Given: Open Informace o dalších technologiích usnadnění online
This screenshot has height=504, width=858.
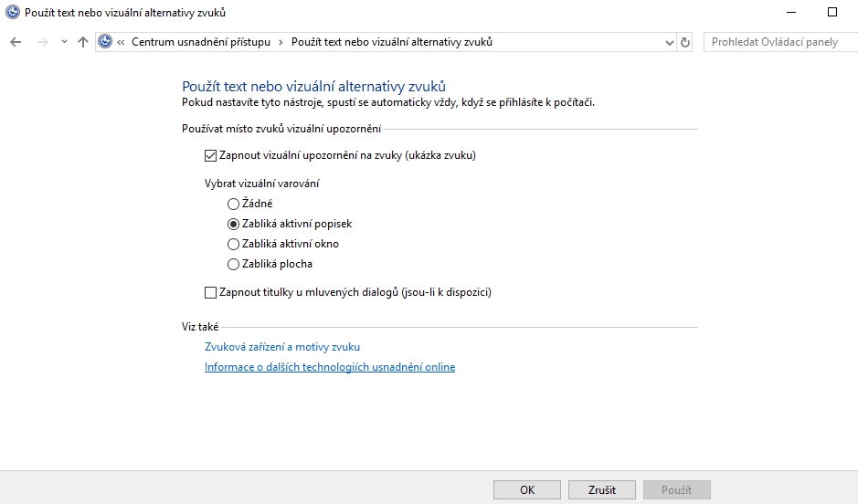Looking at the screenshot, I should tap(330, 367).
